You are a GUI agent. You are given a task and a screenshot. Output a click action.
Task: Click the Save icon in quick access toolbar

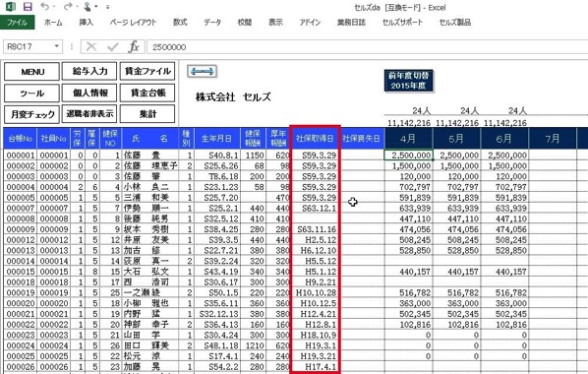pyautogui.click(x=28, y=6)
